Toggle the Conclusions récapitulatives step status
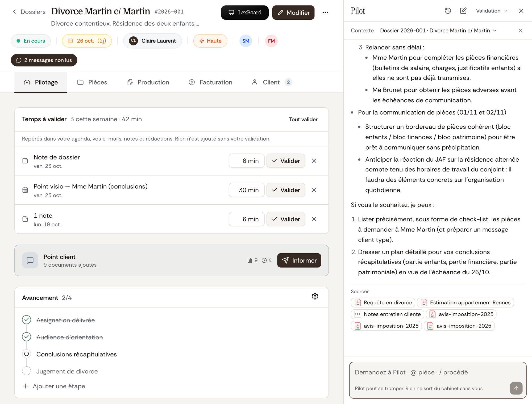 (27, 354)
